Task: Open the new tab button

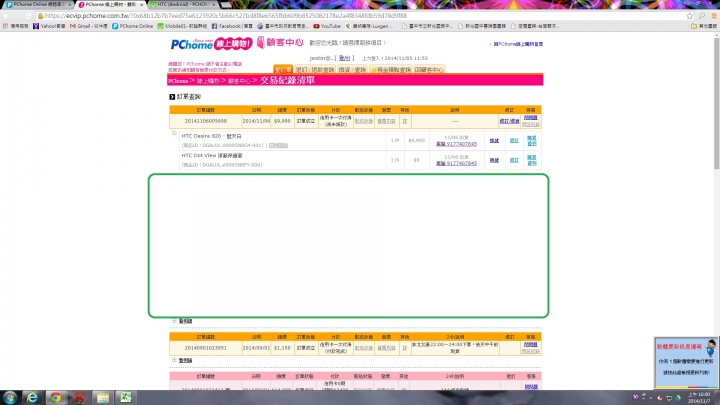Action: pos(225,5)
